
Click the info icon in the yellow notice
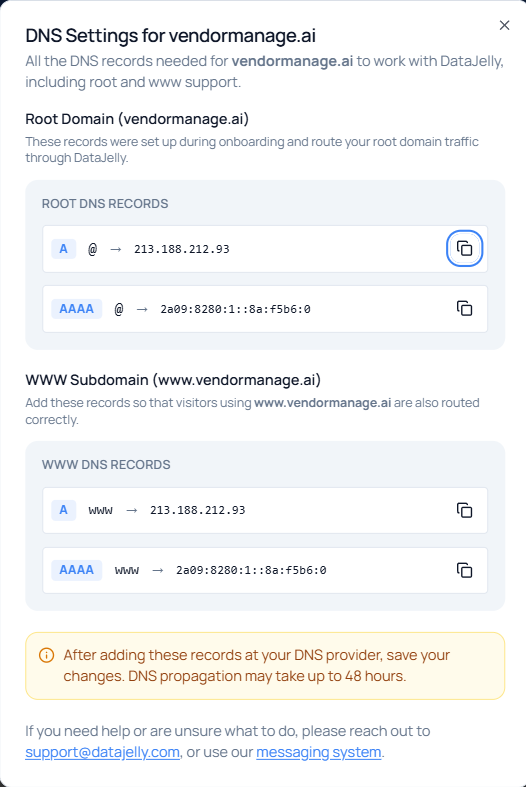pos(46,655)
